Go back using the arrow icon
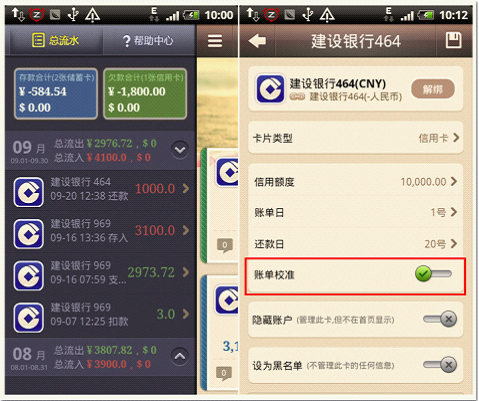This screenshot has width=479, height=401. tap(257, 41)
